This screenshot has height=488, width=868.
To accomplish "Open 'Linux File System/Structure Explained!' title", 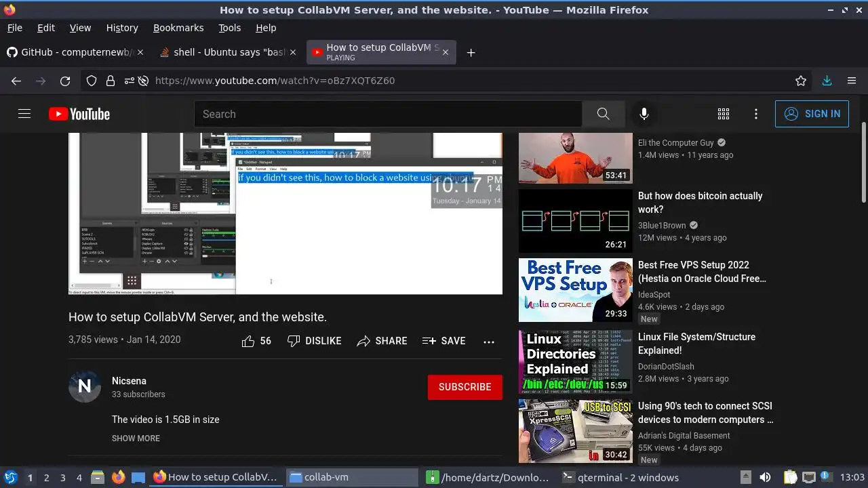I will point(696,344).
